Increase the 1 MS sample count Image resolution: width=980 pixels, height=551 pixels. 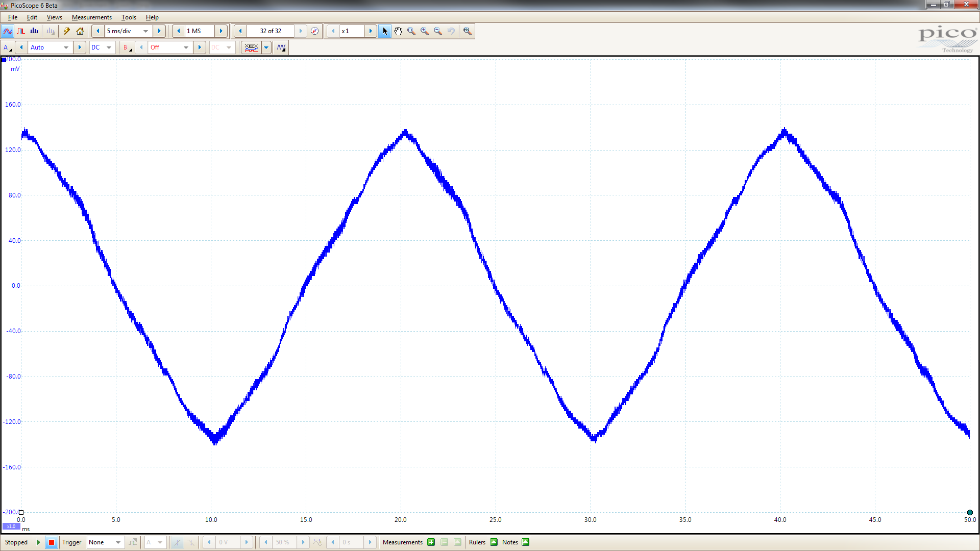221,31
